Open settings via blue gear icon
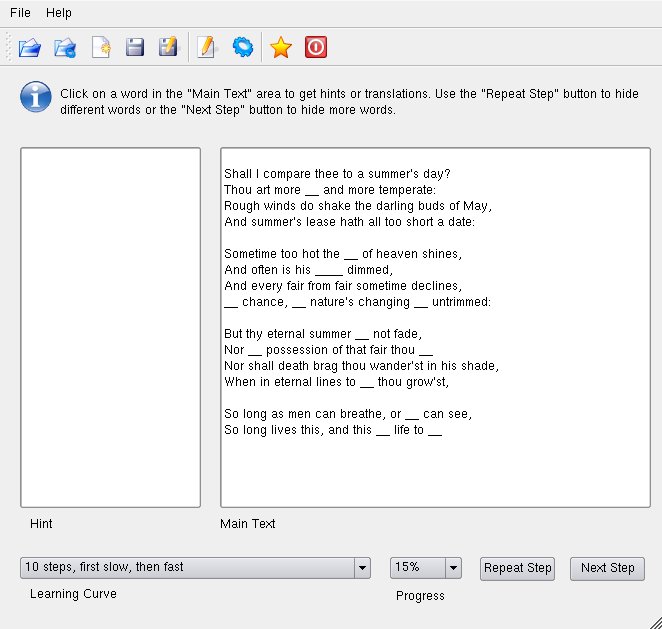Screen dimensions: 662x629 point(243,47)
